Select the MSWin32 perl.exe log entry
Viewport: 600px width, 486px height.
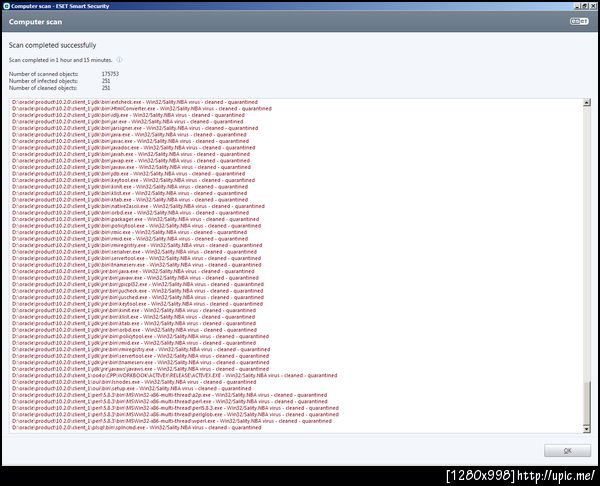coord(170,401)
